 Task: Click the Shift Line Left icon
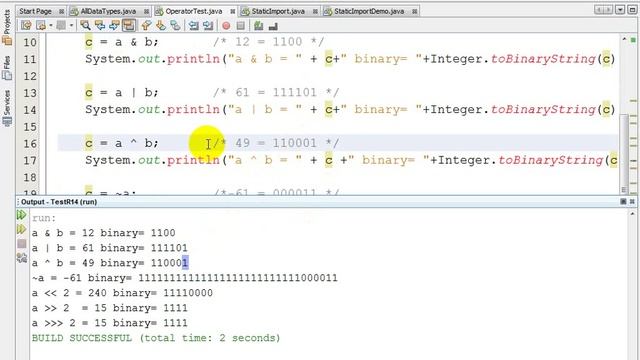(x=193, y=26)
